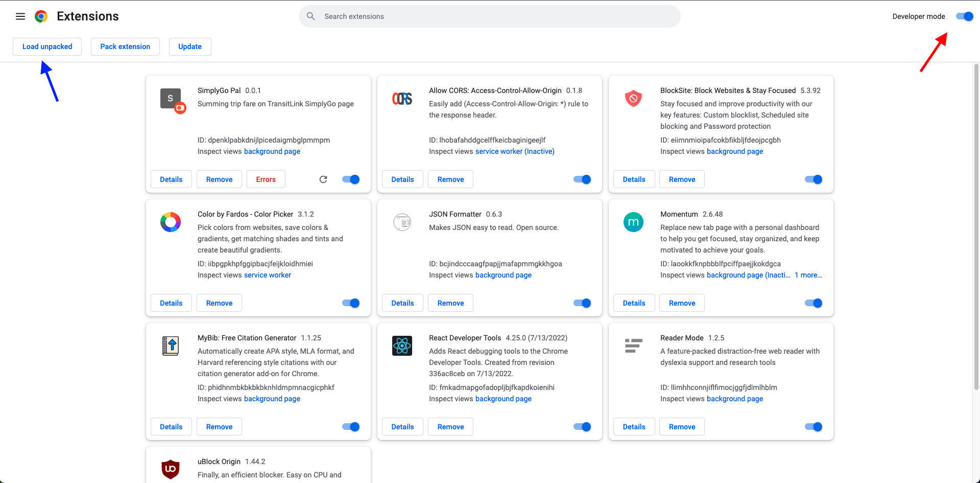This screenshot has height=483, width=980.
Task: Click the JSON Formatter icon
Action: 402,222
